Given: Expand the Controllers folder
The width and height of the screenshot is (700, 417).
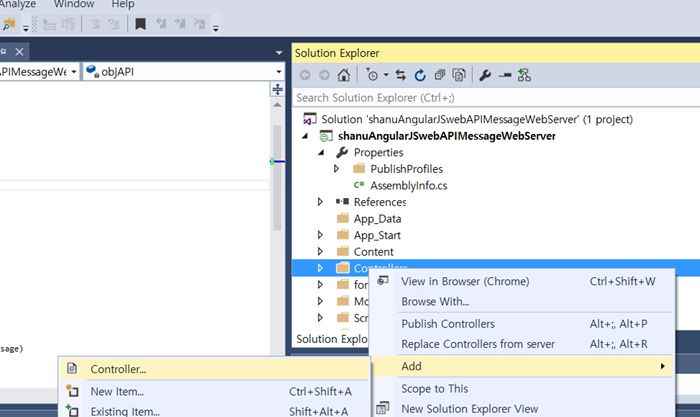Looking at the screenshot, I should (320, 268).
